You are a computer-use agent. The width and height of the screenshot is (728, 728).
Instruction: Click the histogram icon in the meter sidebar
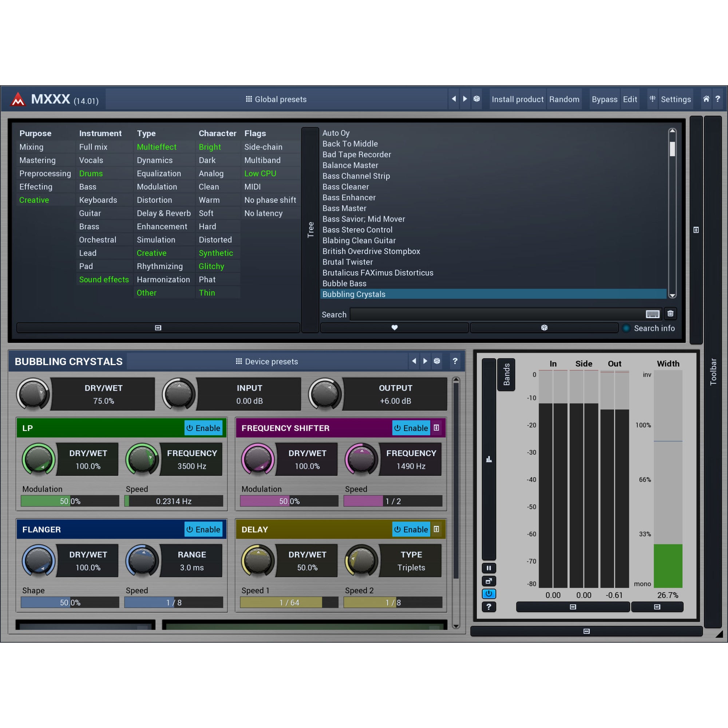coord(489,459)
